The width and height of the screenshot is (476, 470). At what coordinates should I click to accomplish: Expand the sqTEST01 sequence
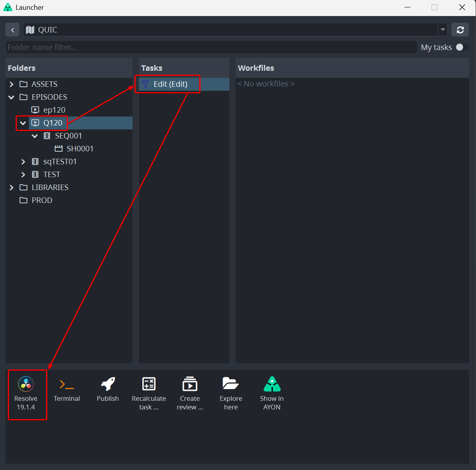(x=23, y=162)
